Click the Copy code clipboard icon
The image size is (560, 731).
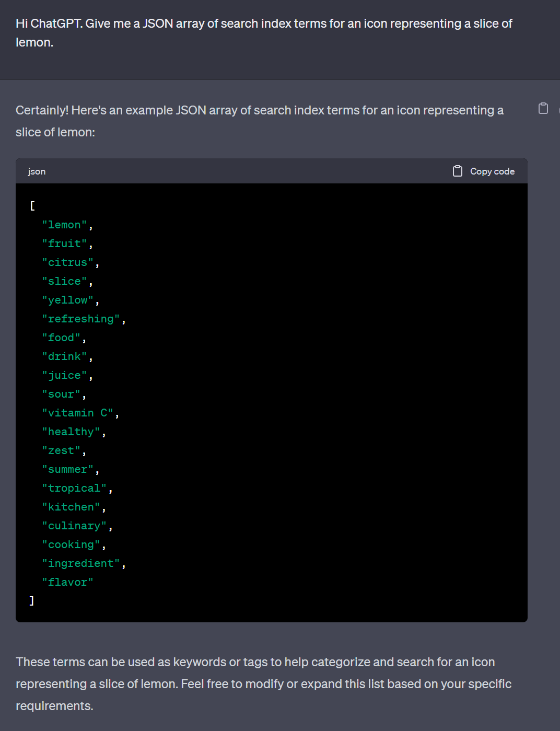click(457, 171)
